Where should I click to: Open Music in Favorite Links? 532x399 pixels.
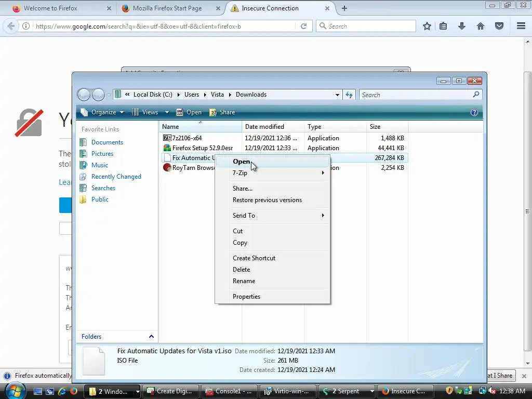99,165
